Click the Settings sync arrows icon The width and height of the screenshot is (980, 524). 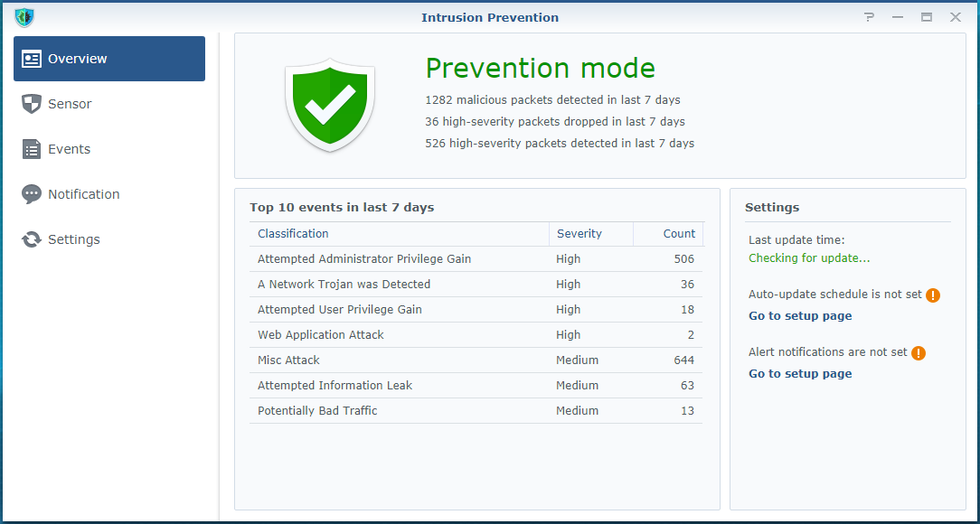click(x=32, y=239)
